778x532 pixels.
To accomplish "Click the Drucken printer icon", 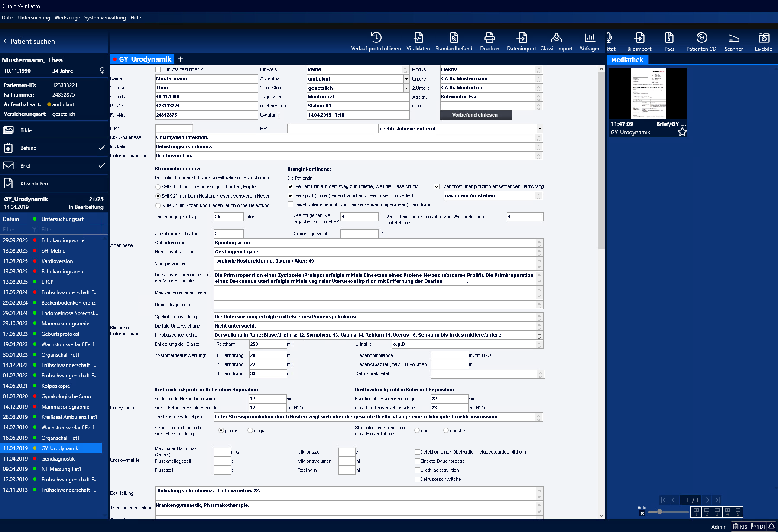I will point(489,38).
